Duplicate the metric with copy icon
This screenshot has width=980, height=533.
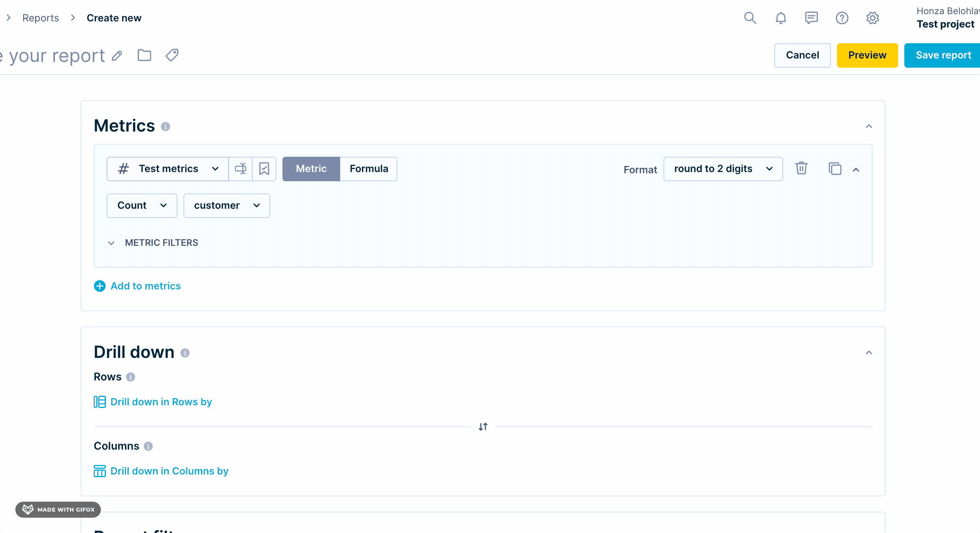coord(835,169)
